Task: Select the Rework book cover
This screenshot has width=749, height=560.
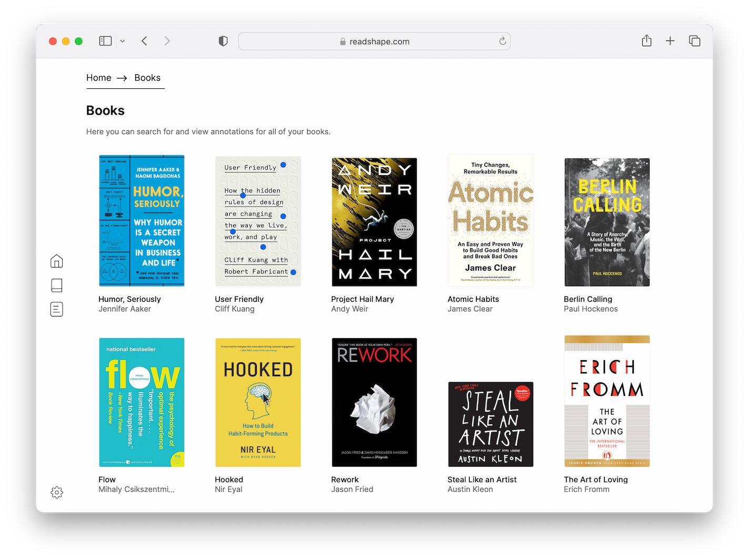Action: click(x=374, y=402)
